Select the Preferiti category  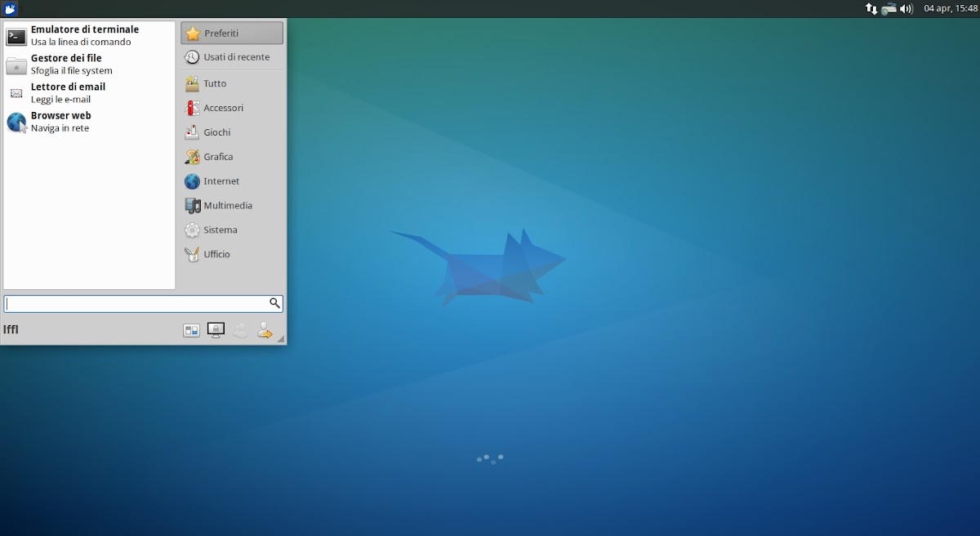[232, 33]
